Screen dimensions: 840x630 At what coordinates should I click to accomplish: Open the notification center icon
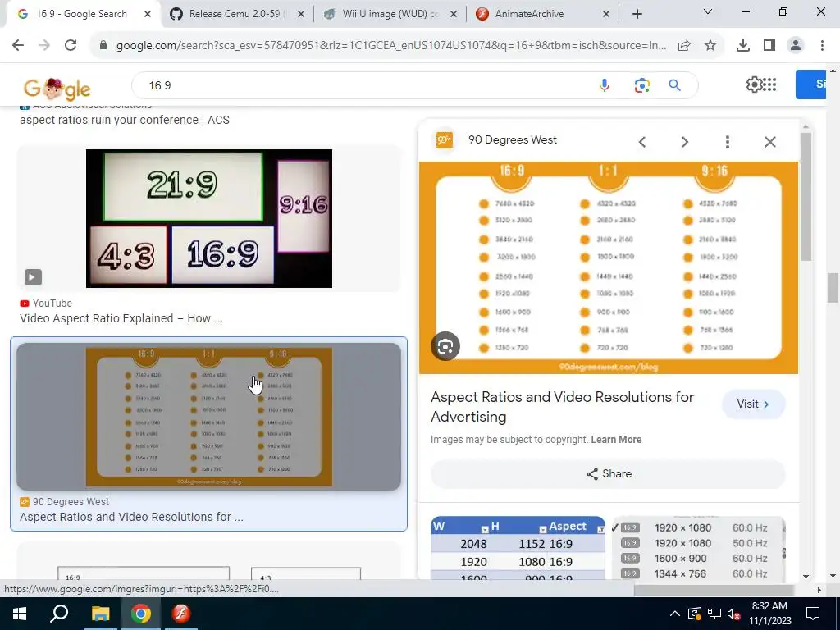click(813, 614)
